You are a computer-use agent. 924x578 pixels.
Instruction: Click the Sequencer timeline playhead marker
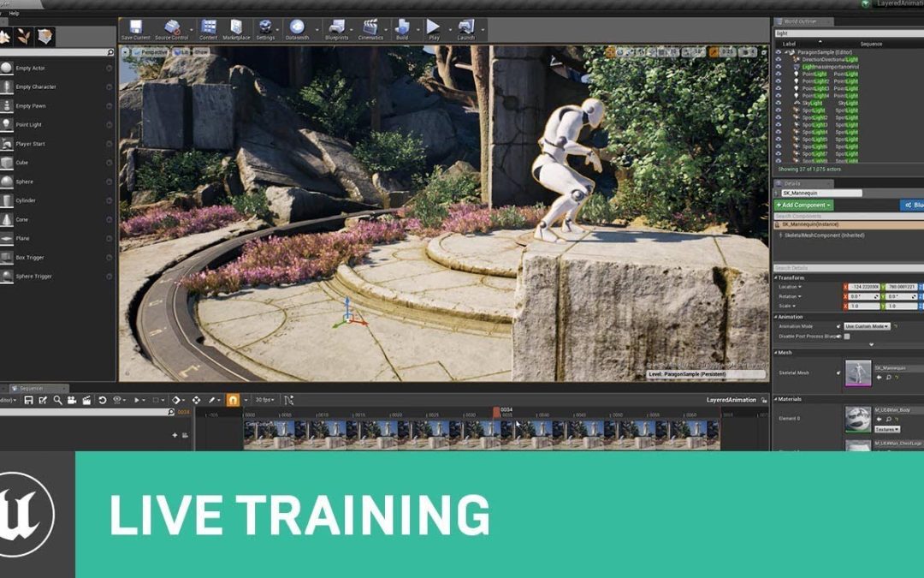pyautogui.click(x=496, y=411)
